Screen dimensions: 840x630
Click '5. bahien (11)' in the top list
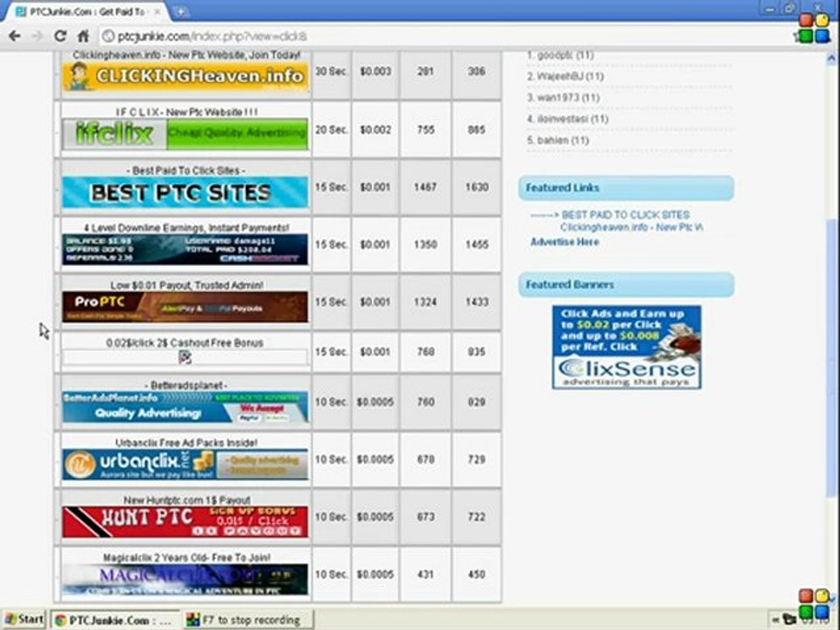pyautogui.click(x=557, y=140)
